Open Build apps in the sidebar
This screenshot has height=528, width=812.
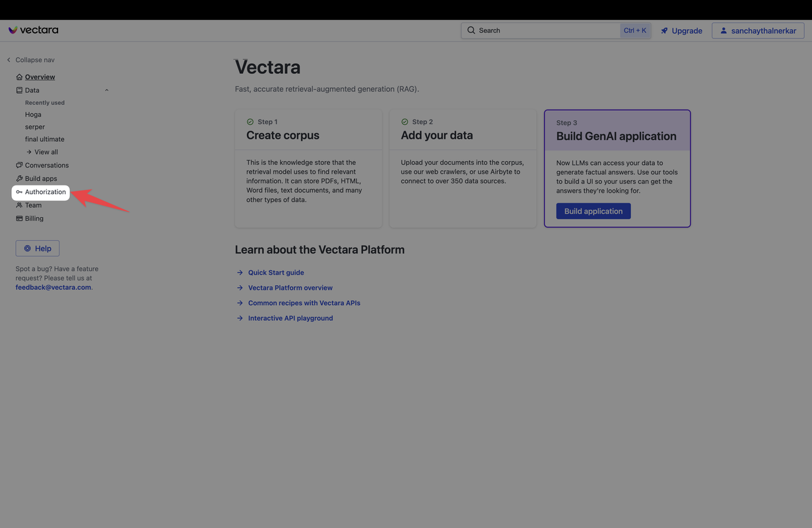(x=41, y=178)
